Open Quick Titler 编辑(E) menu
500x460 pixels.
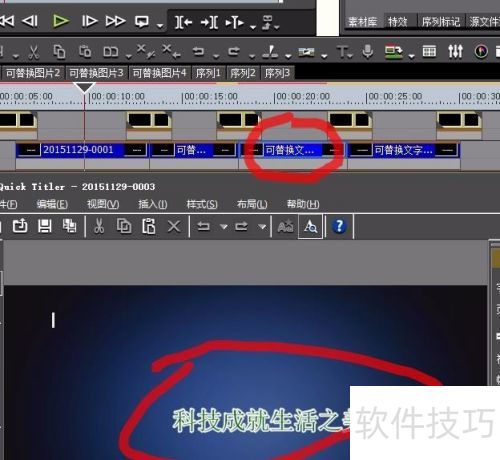pyautogui.click(x=52, y=204)
